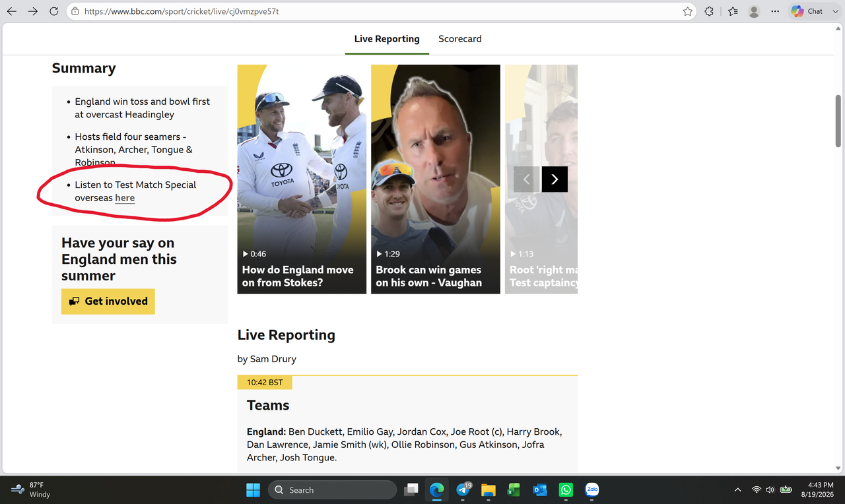Open Wi-Fi network settings in tray
845x504 pixels.
757,489
